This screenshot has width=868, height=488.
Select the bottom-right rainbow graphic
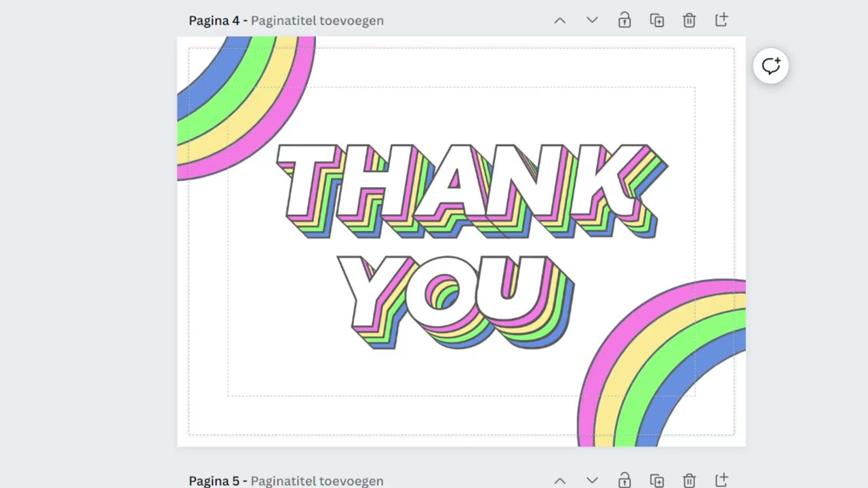click(661, 363)
